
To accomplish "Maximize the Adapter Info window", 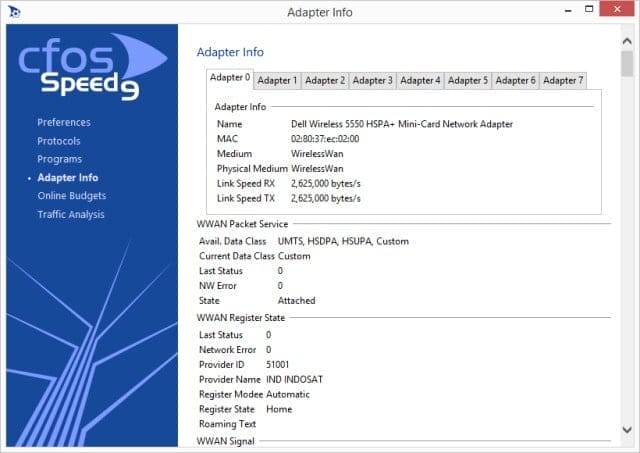I will tap(589, 9).
